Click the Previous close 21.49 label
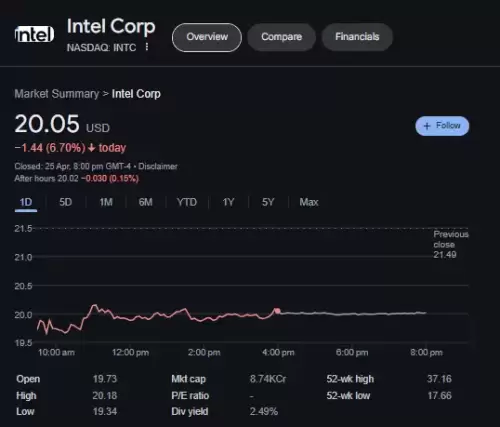 tap(451, 245)
